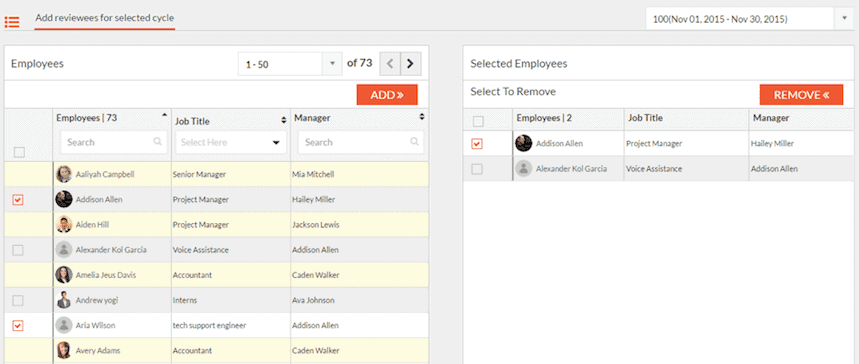The width and height of the screenshot is (859, 364).
Task: Go to next page of employees
Action: (410, 64)
